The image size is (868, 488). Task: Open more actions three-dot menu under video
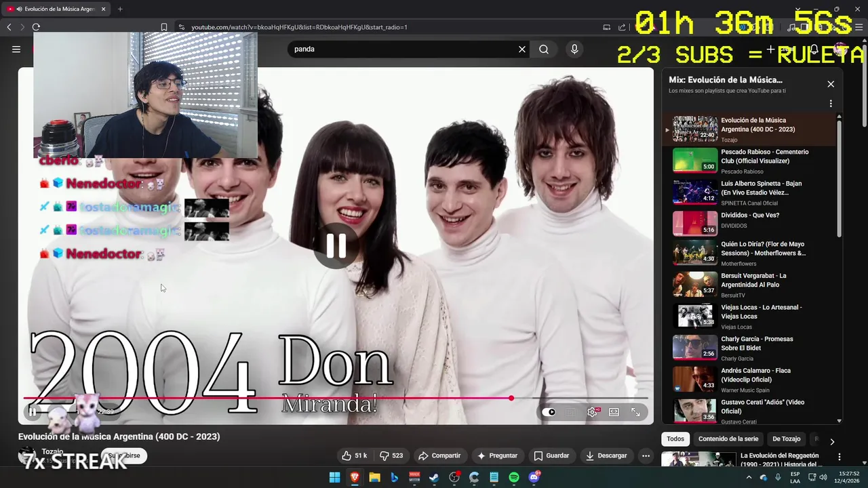coord(646,455)
